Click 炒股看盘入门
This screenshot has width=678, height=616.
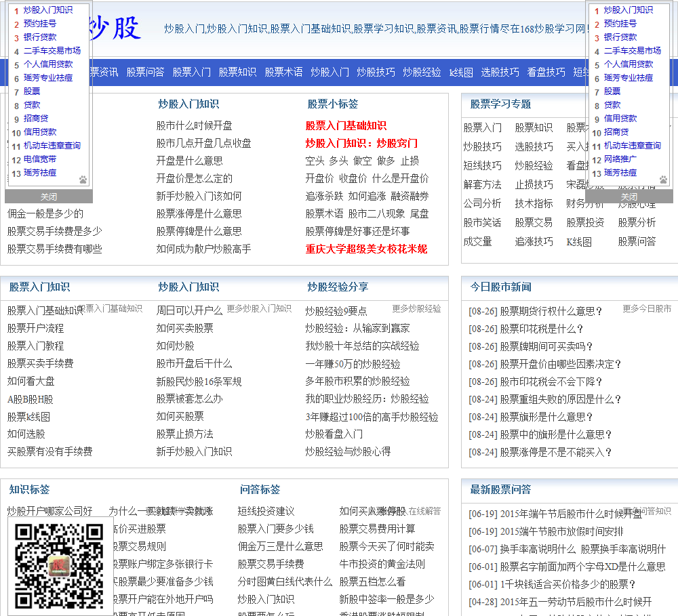(334, 434)
